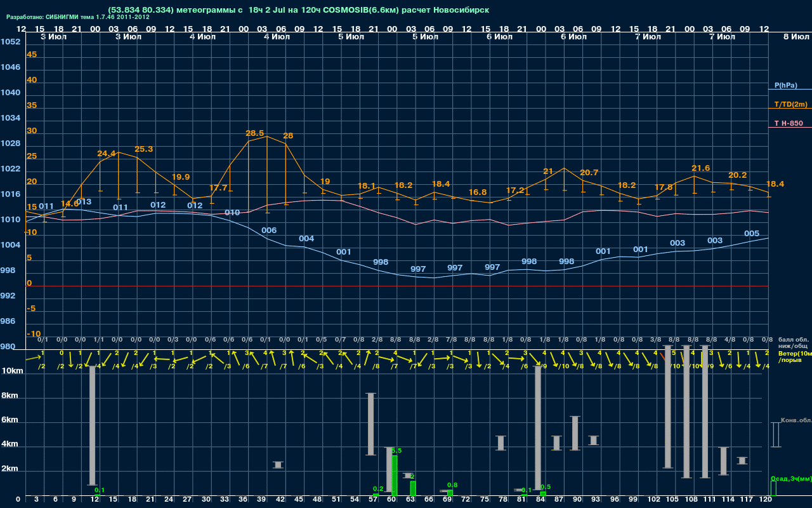Click the 7/8 cloud amount value
The image size is (812, 508).
pos(452,340)
